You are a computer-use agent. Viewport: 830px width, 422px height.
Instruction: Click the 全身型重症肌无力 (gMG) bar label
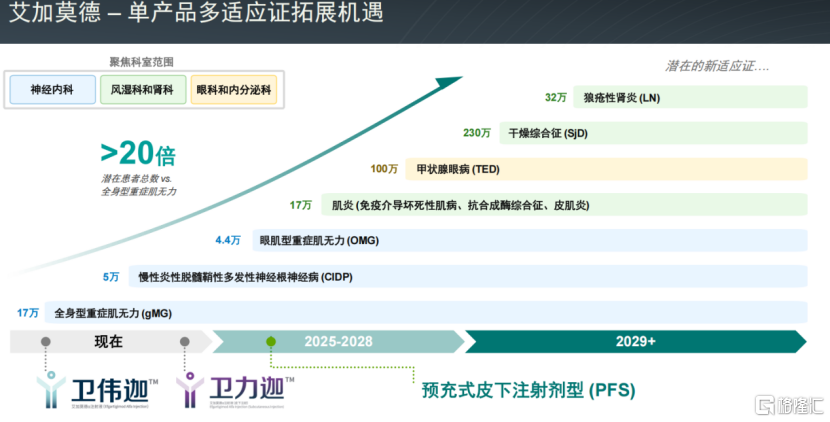point(113,313)
